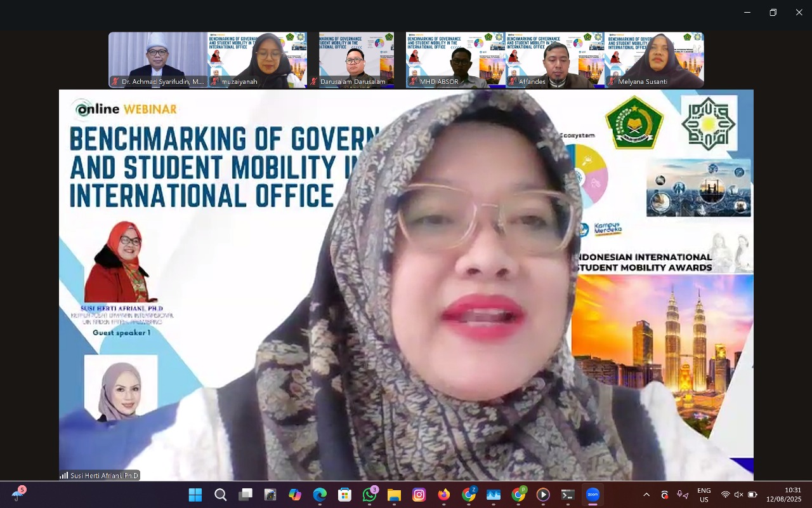The image size is (812, 508).
Task: Open Firefox from the taskbar
Action: [x=443, y=495]
